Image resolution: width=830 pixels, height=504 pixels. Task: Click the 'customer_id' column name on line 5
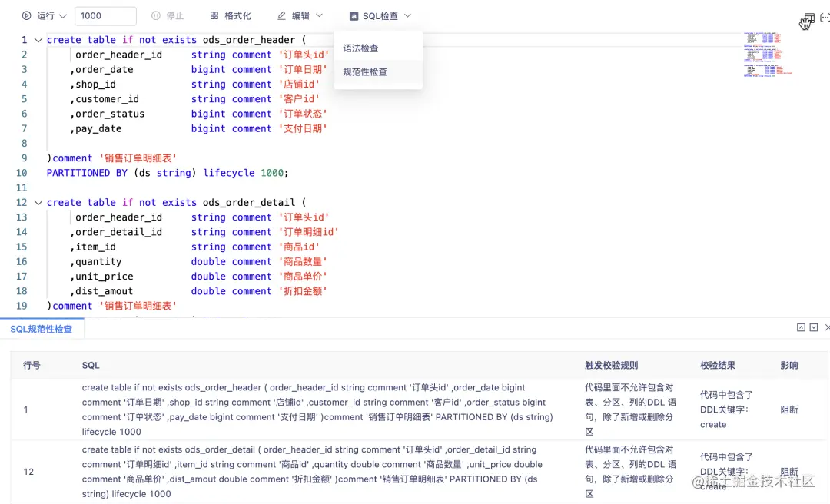107,99
